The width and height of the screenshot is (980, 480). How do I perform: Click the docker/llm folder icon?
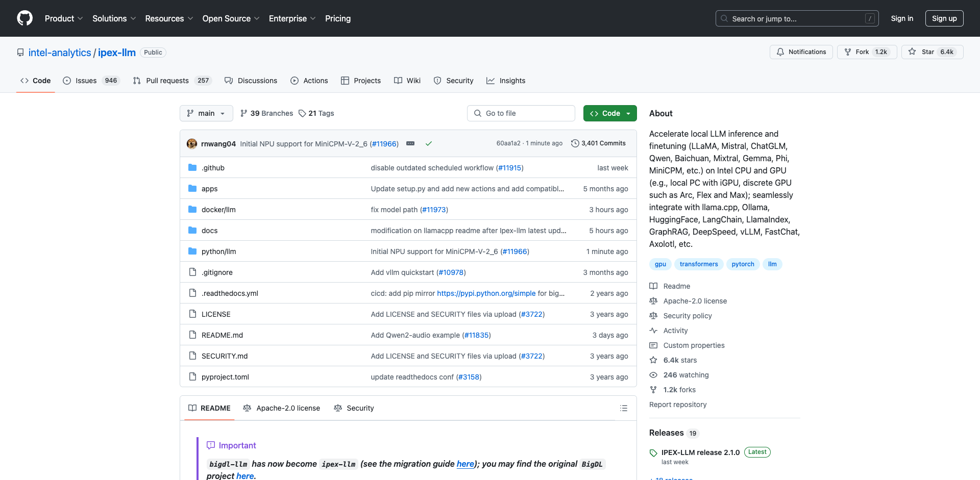[x=192, y=210]
